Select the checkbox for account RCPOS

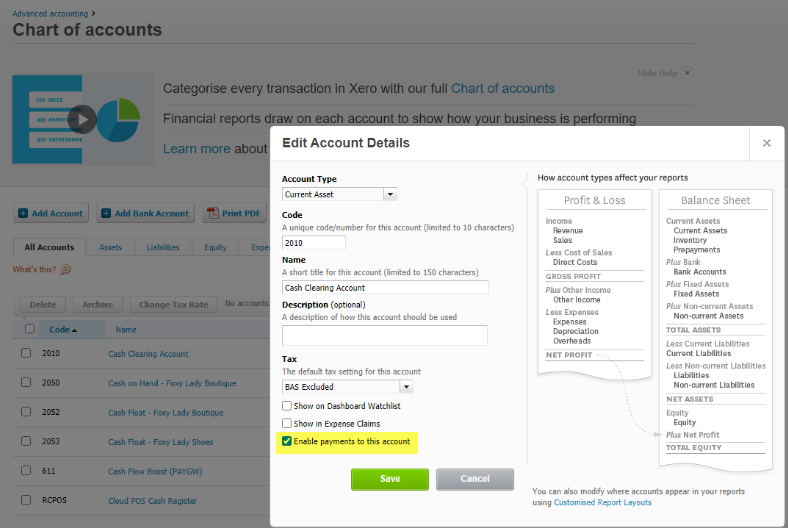click(x=26, y=500)
